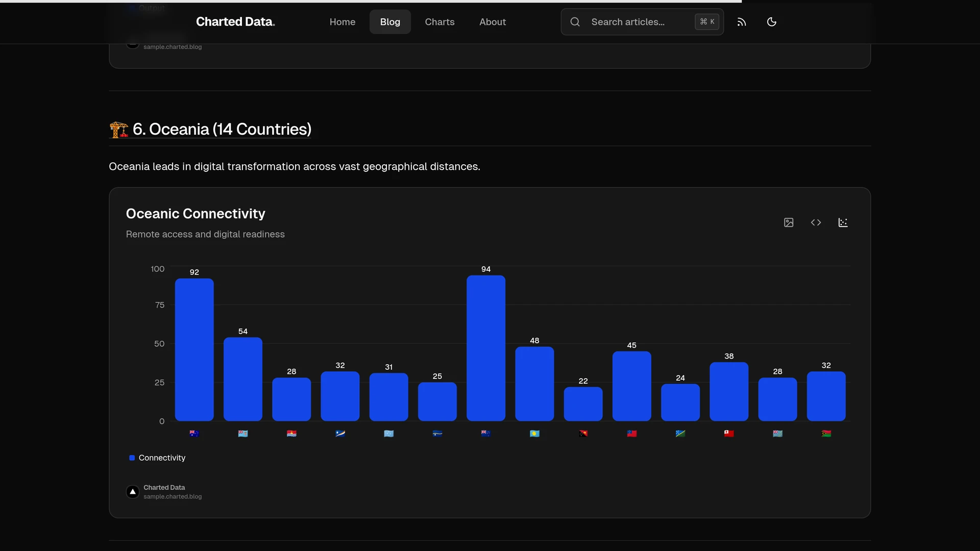Click the Nauru flag on the axis
This screenshot has width=980, height=551.
click(437, 434)
